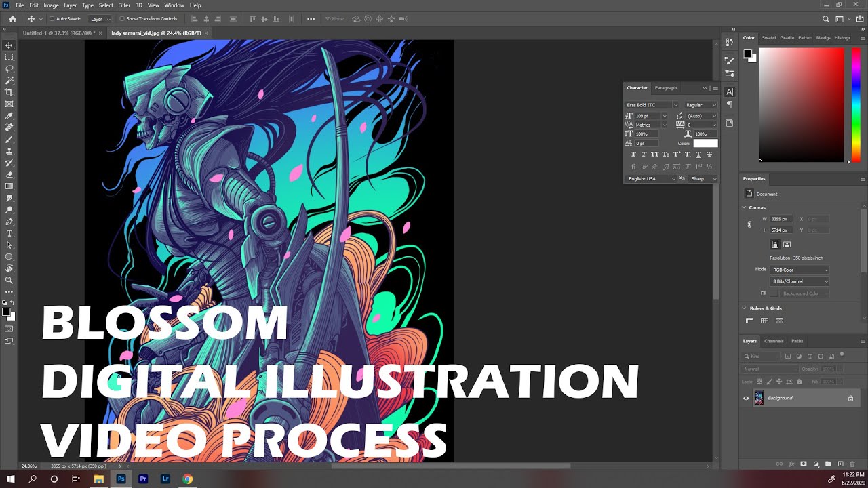Click the rainbow hue slider strip
Image resolution: width=868 pixels, height=488 pixels.
(x=856, y=104)
